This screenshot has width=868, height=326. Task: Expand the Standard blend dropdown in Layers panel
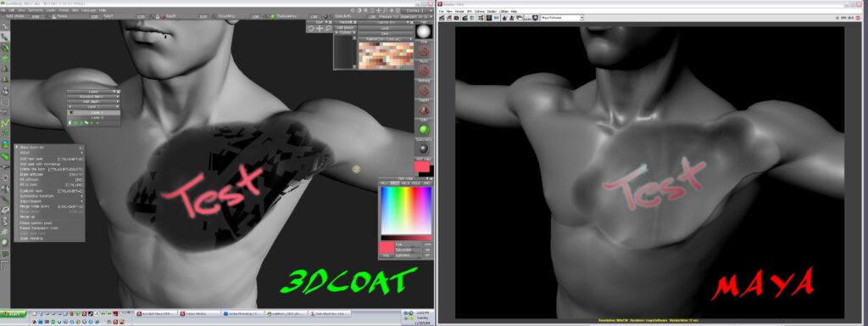point(93,97)
